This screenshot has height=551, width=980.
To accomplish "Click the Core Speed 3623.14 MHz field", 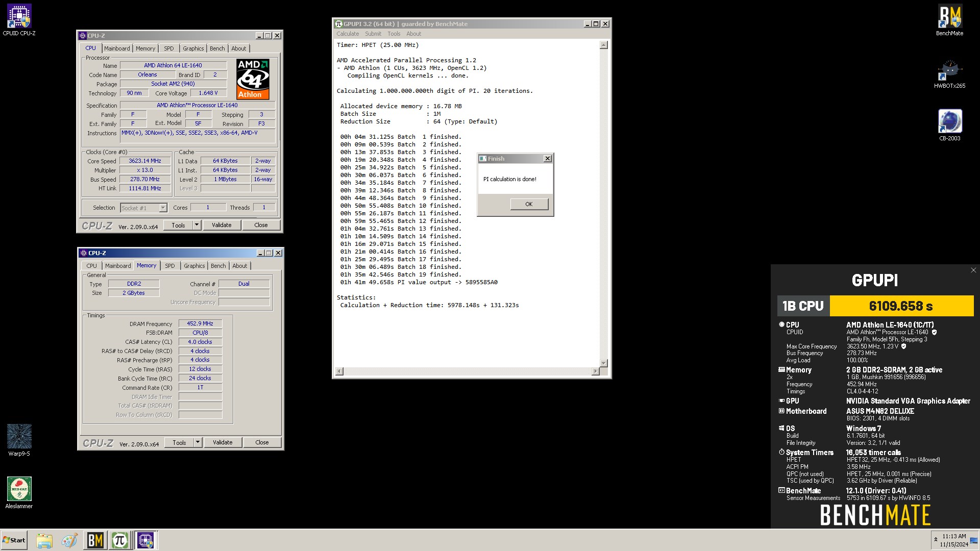I will 145,161.
